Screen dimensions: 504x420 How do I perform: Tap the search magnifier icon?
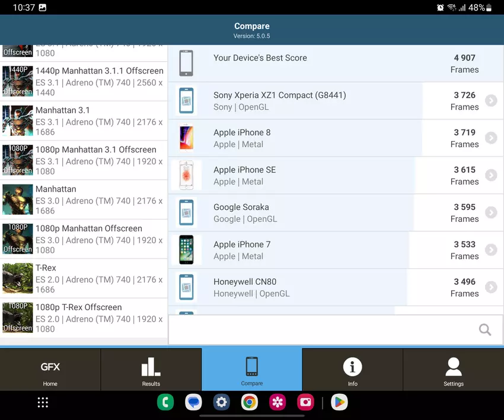coord(484,330)
